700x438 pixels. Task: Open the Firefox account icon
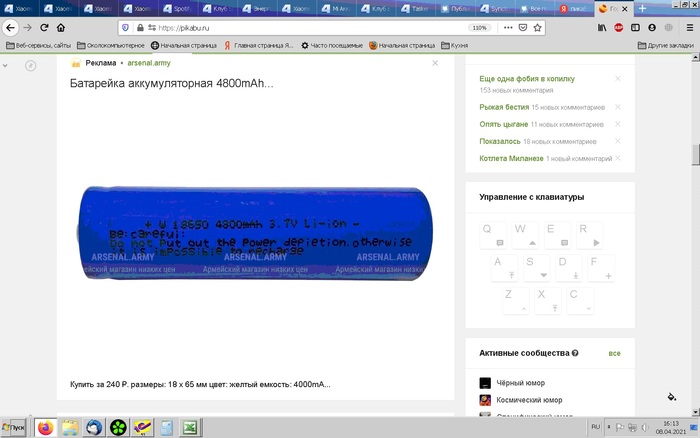click(652, 28)
